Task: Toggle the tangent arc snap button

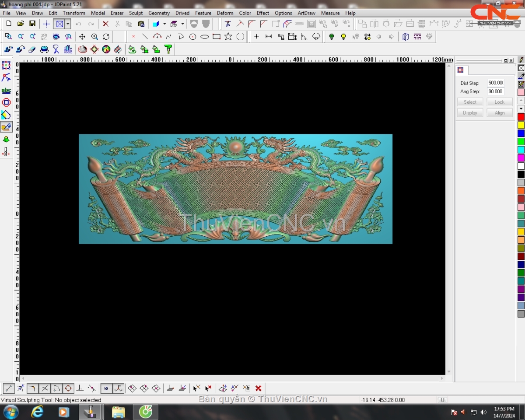Action: (56, 388)
